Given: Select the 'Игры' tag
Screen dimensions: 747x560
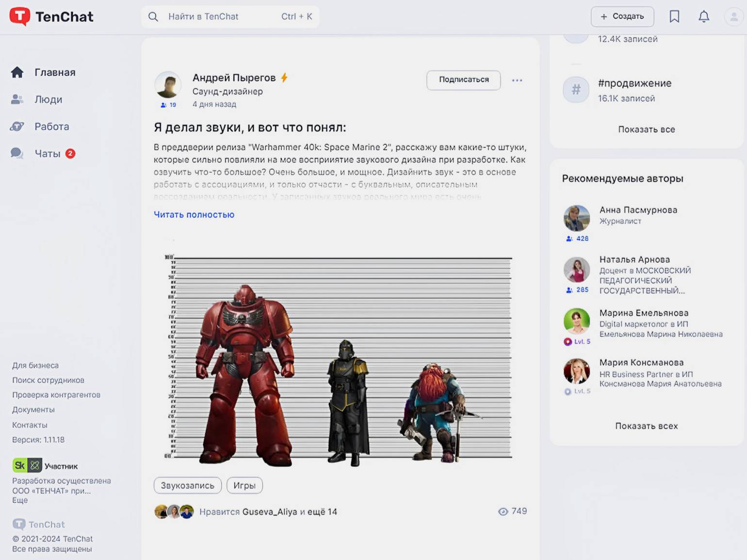Looking at the screenshot, I should [244, 485].
